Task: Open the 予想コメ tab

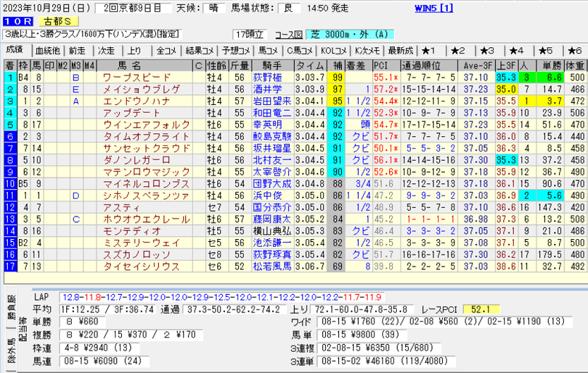Action: (x=233, y=51)
